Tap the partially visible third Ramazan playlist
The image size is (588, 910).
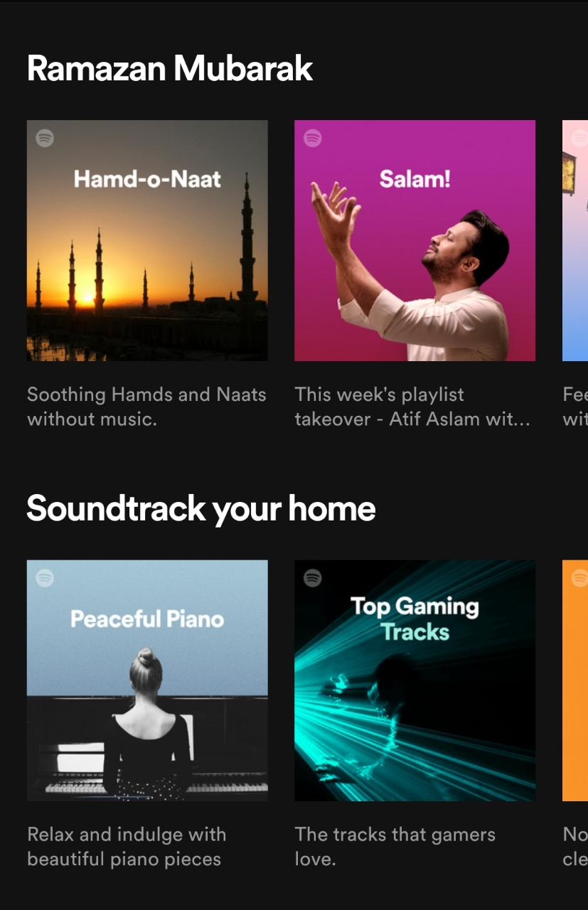click(575, 240)
